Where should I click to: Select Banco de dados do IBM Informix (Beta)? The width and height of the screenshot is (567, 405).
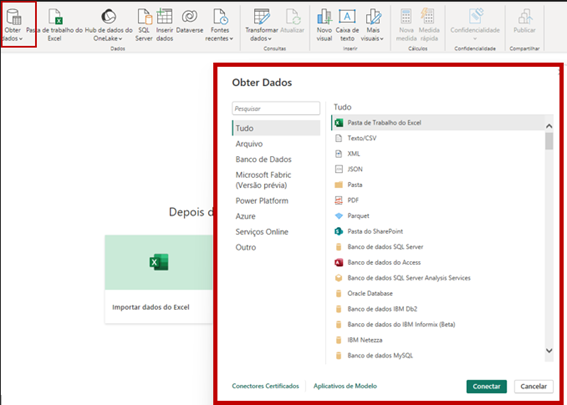coord(438,325)
